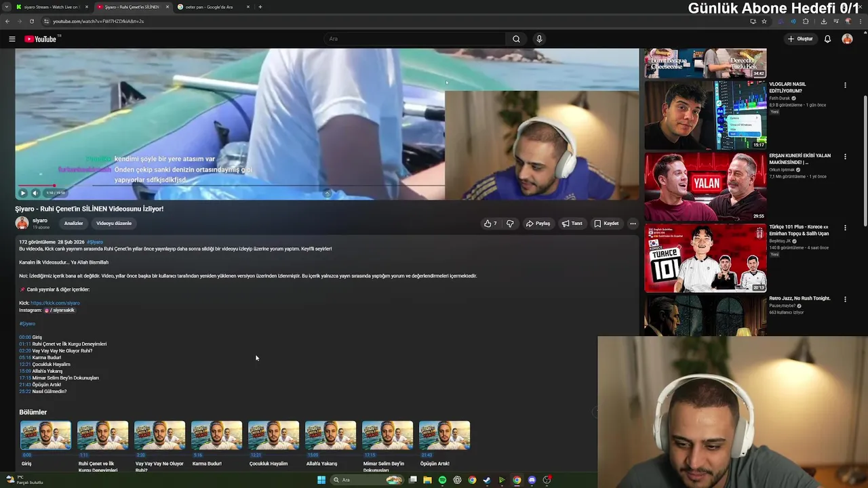Click the site information icon in address bar
This screenshot has width=868, height=488.
click(x=47, y=21)
